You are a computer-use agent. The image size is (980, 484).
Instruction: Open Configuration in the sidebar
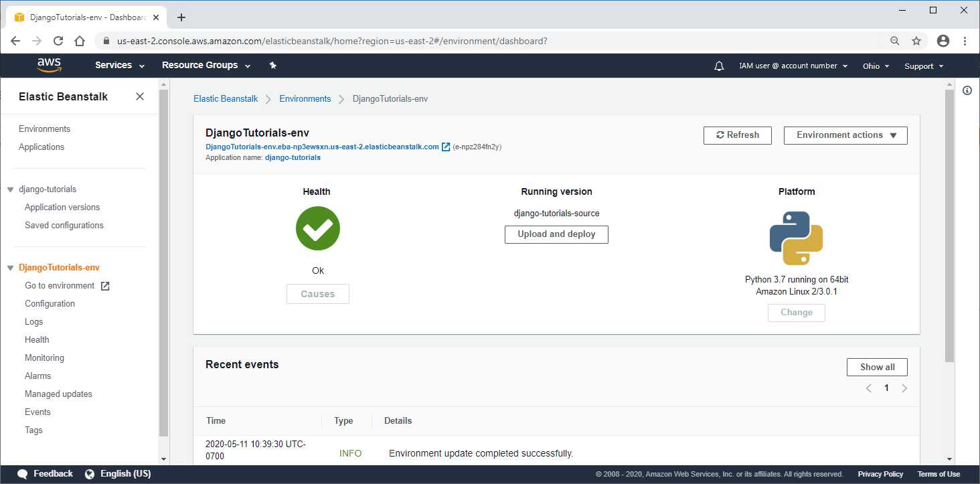point(50,304)
